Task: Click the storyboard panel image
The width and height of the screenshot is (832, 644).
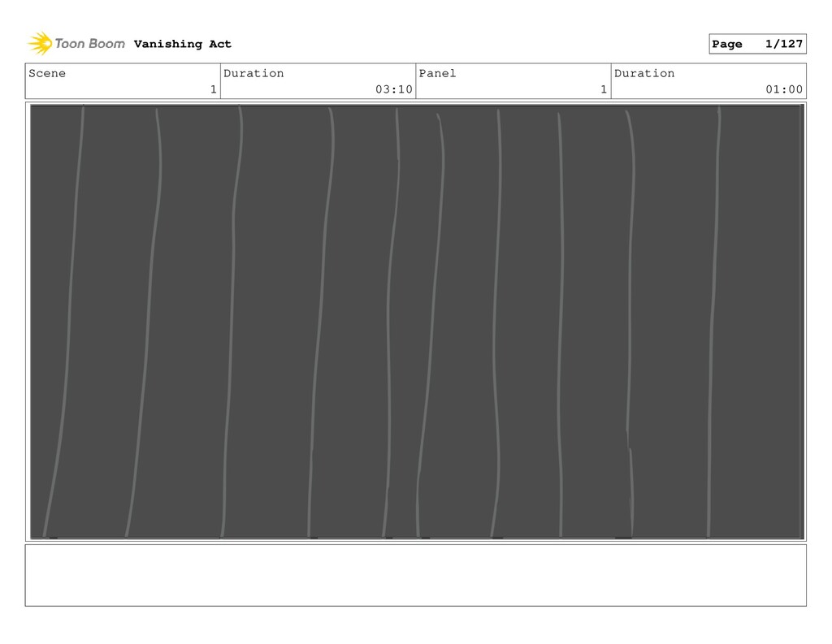Action: point(417,322)
